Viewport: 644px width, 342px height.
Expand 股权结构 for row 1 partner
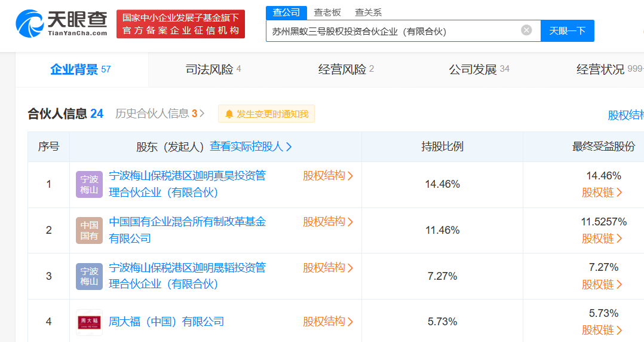(328, 176)
